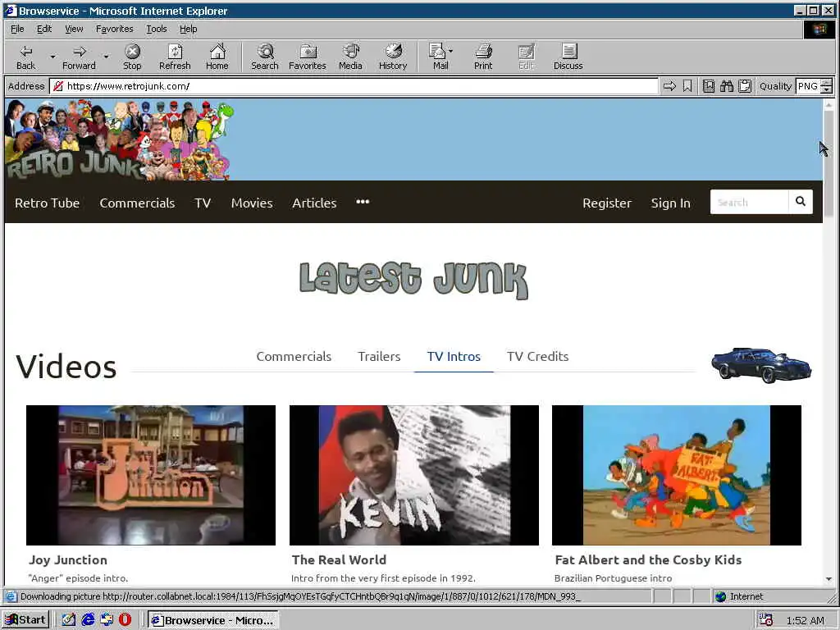Click the Sign In link
The height and width of the screenshot is (630, 840).
click(671, 203)
